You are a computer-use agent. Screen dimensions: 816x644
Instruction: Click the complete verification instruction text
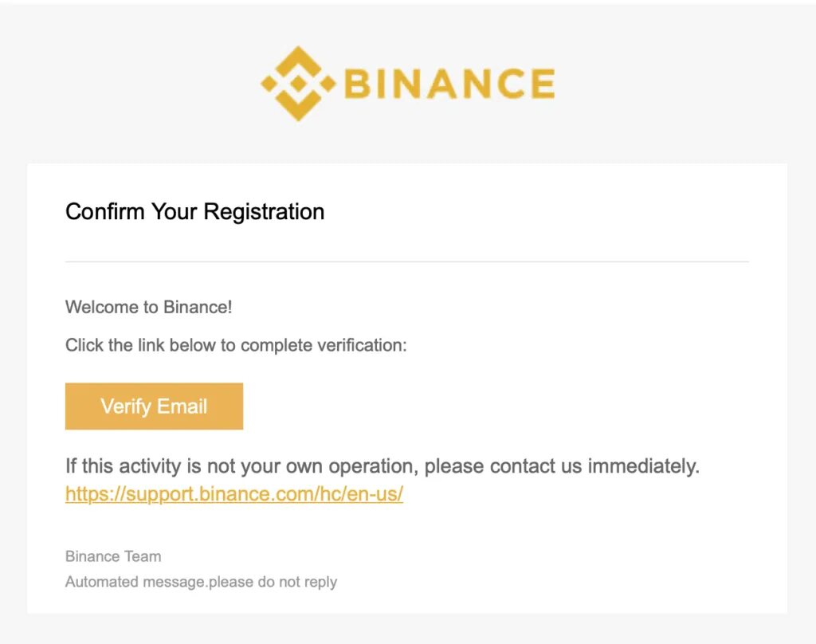click(x=236, y=346)
